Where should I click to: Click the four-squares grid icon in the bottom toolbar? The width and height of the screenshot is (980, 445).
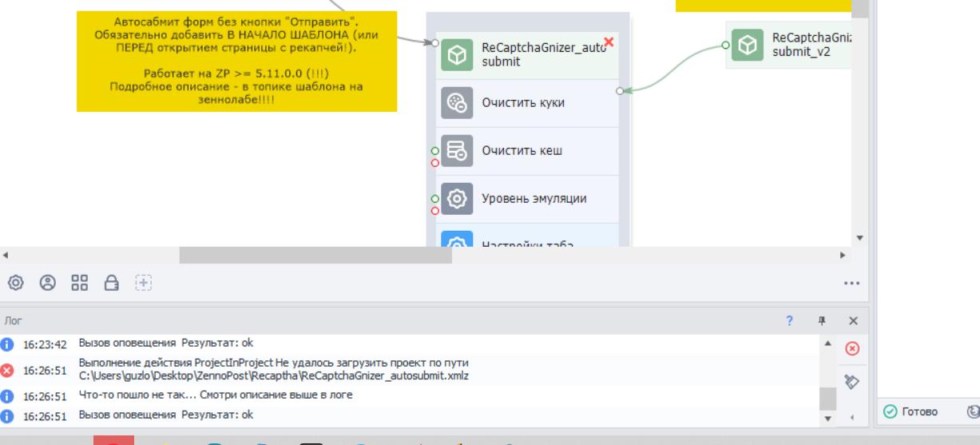pyautogui.click(x=79, y=282)
